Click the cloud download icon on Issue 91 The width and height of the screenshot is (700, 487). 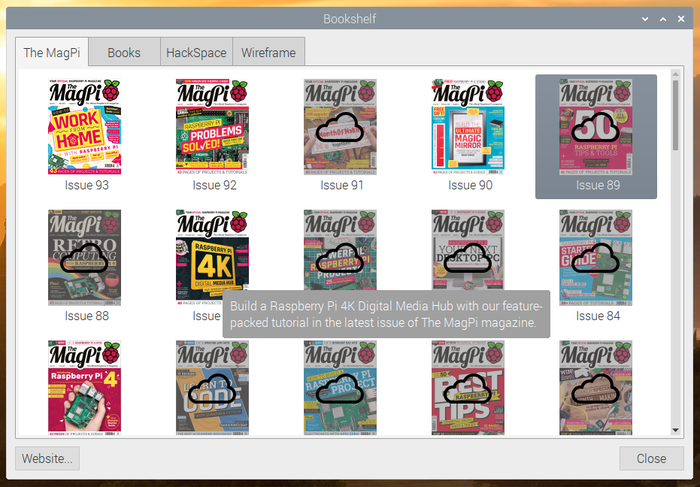click(x=340, y=128)
